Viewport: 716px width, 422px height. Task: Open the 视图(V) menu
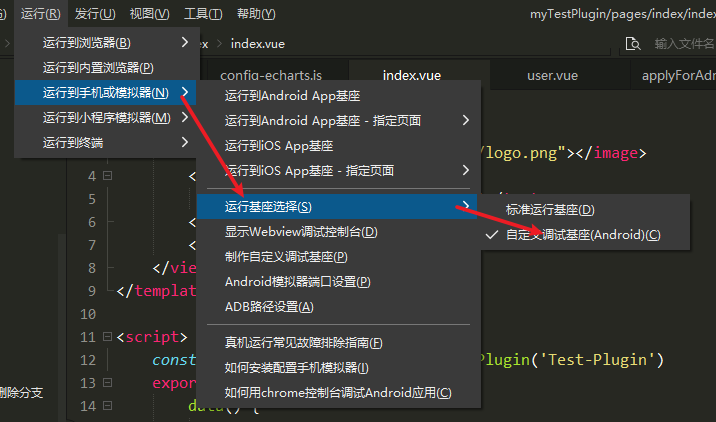pyautogui.click(x=149, y=14)
